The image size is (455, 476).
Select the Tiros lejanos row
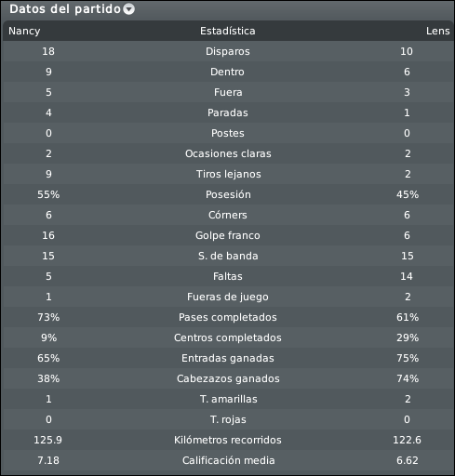228,174
